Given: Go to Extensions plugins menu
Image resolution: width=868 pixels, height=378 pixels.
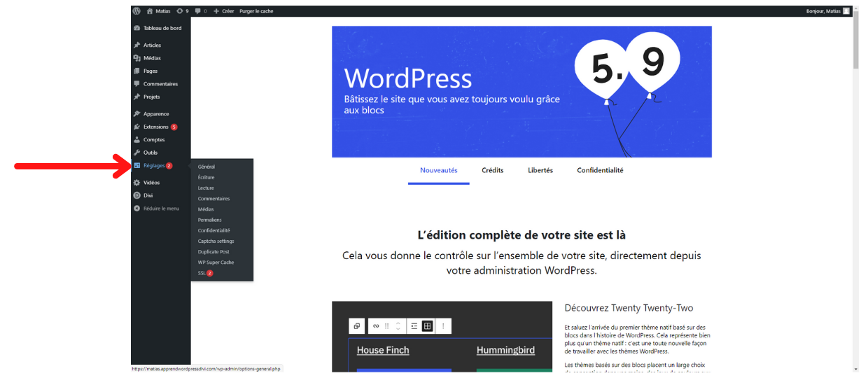Looking at the screenshot, I should click(x=155, y=127).
